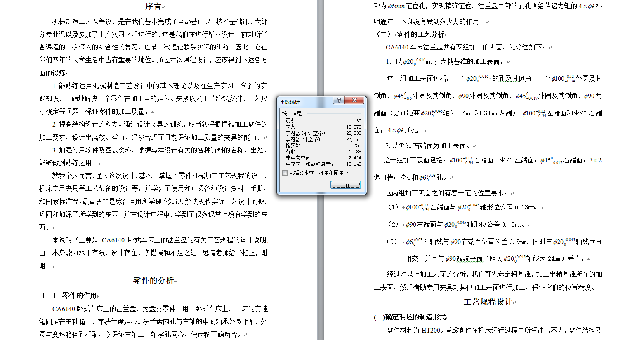Click the paragraph starting 本说明书主要是 CA6140
Image resolution: width=644 pixels, height=340 pixels.
tap(153, 253)
